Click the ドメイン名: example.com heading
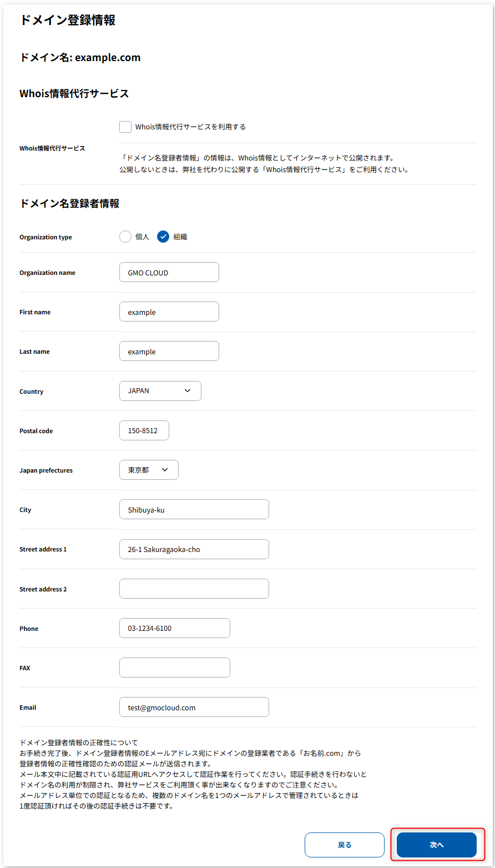The height and width of the screenshot is (868, 495). (x=80, y=57)
